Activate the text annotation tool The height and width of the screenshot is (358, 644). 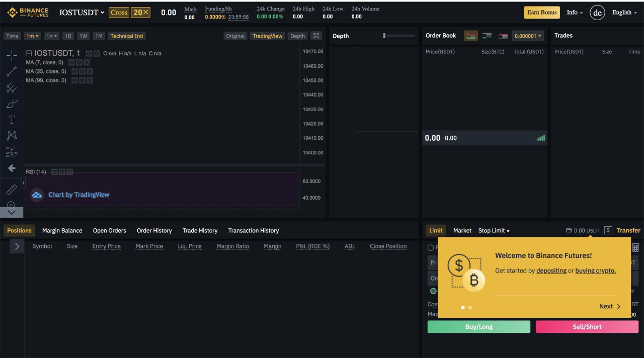12,120
